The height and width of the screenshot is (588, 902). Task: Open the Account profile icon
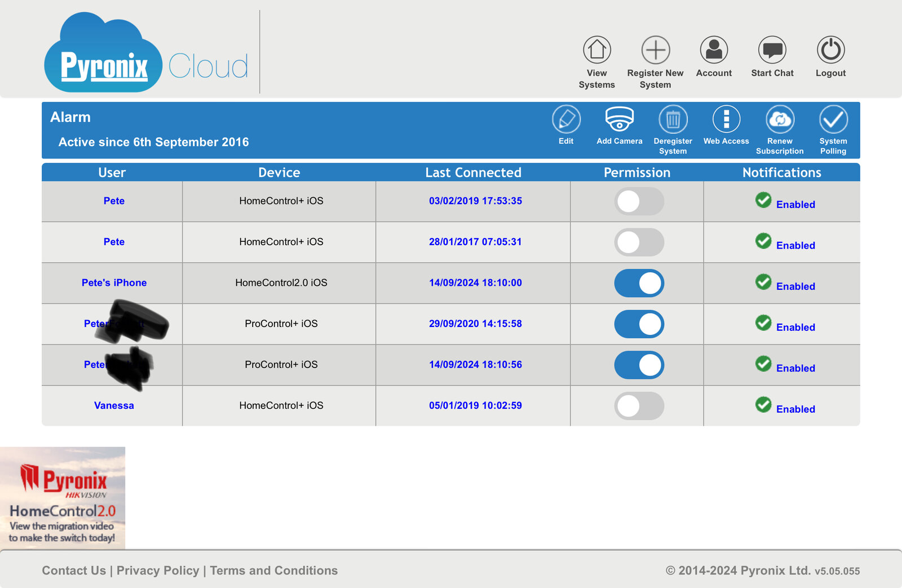pos(714,50)
